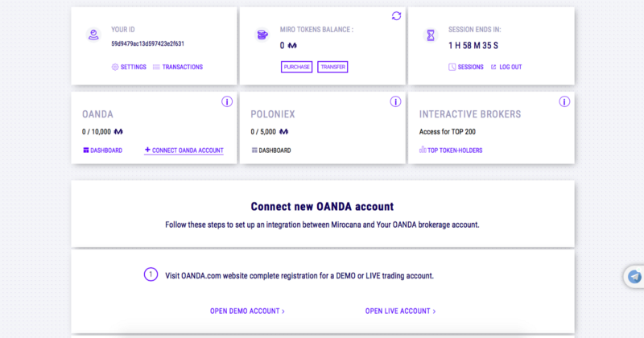The height and width of the screenshot is (338, 644).
Task: Open the Telegram chat bubble
Action: 634,277
